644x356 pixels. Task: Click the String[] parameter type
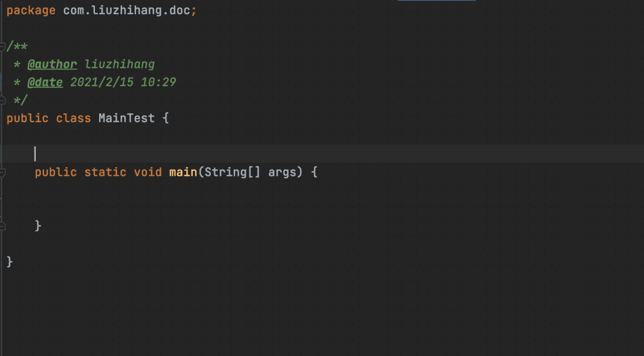tap(232, 172)
